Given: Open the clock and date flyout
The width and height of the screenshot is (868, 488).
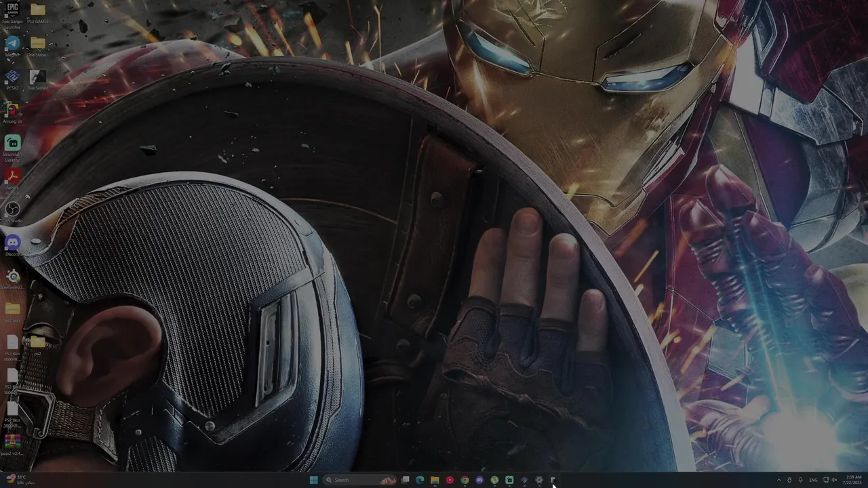Looking at the screenshot, I should pos(853,480).
